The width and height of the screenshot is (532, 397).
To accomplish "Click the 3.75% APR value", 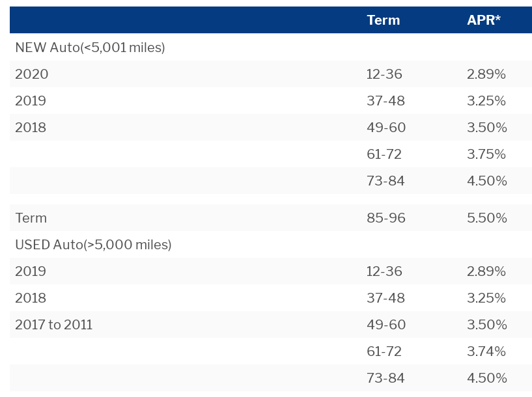I will pyautogui.click(x=486, y=154).
